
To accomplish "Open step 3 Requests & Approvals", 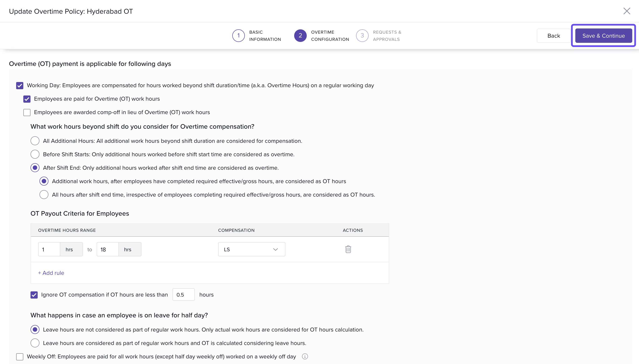I will [362, 35].
